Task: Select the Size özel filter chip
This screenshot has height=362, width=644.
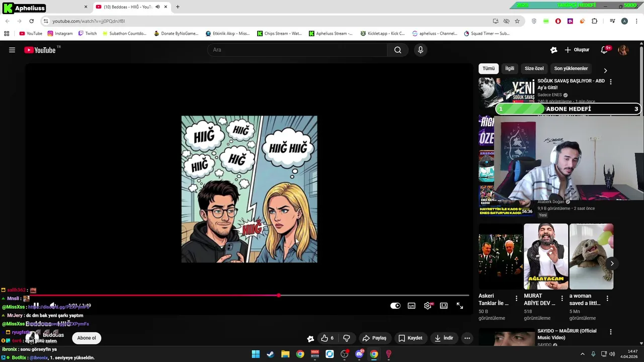Action: 534,68
